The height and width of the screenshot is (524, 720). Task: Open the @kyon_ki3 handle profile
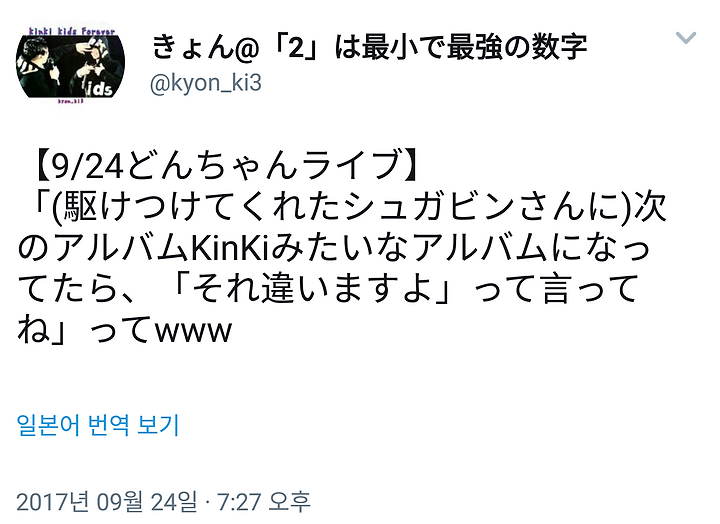click(206, 83)
